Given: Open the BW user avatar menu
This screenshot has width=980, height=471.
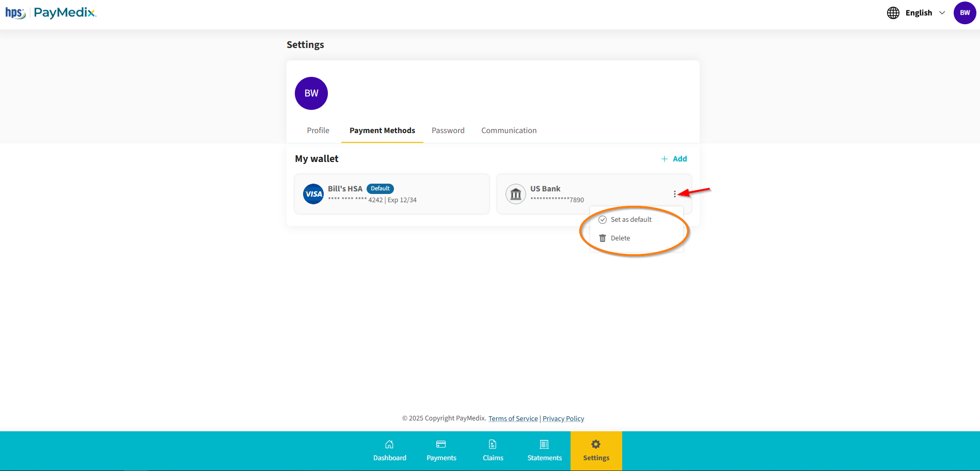Looking at the screenshot, I should coord(965,13).
